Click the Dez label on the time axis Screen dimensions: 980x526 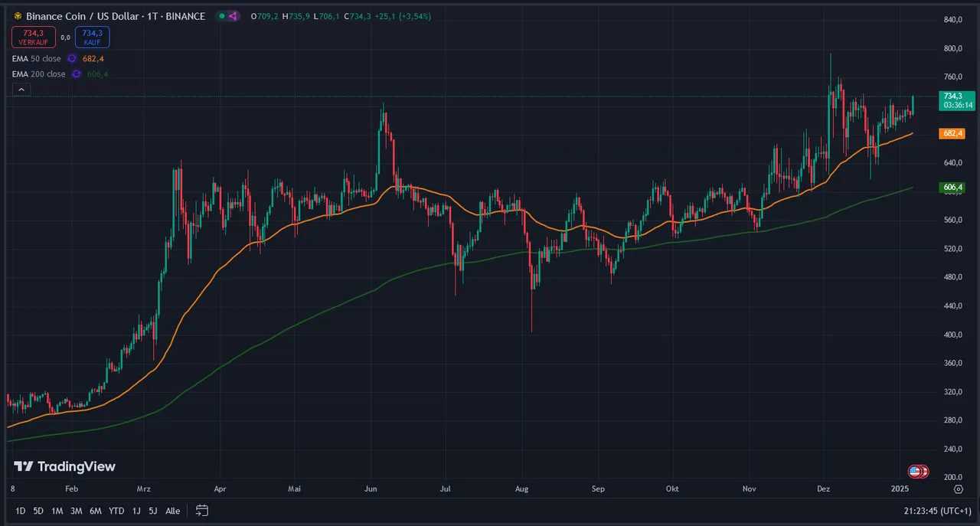[824, 488]
